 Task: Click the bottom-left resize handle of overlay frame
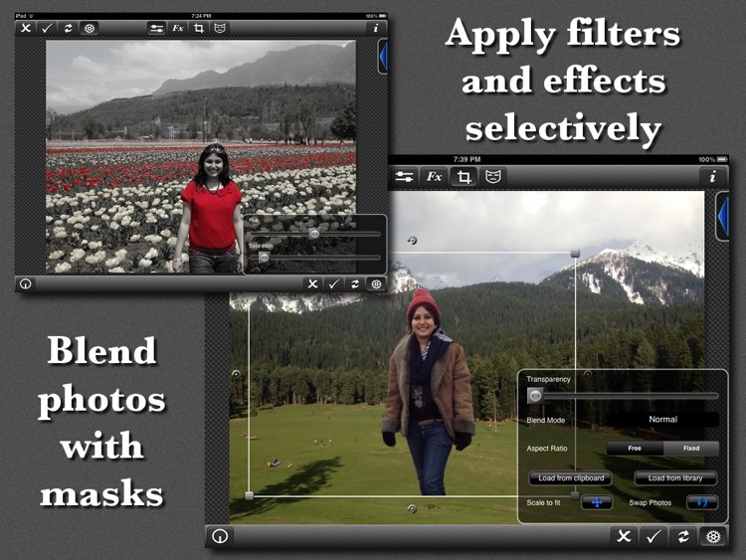point(250,495)
